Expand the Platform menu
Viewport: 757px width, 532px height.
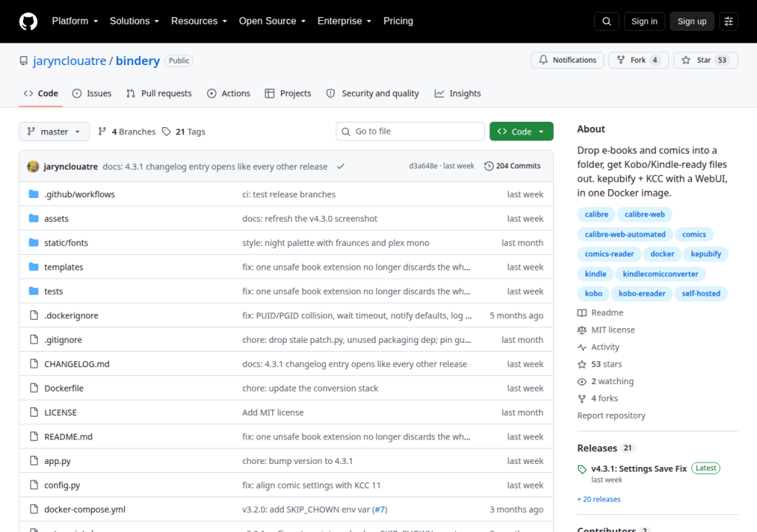coord(75,21)
